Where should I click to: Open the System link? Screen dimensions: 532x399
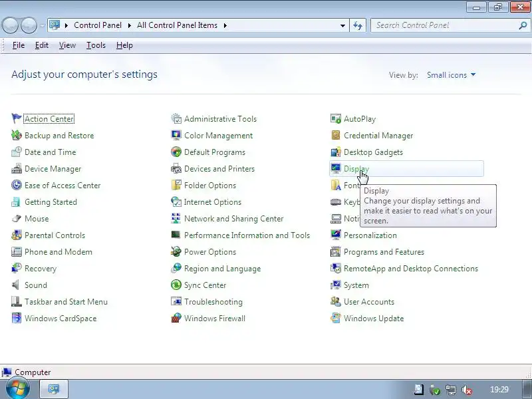click(356, 285)
